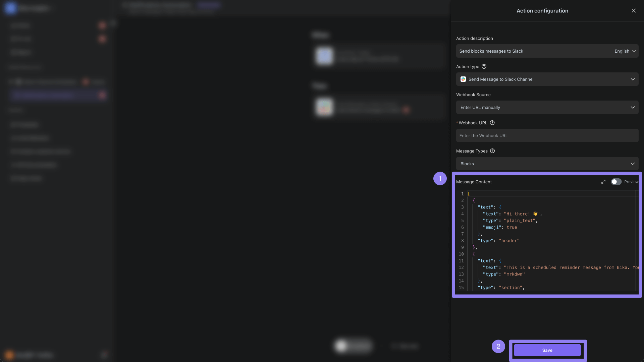Expand the Message Types Blocks dropdown
Screen dimensions: 644x362
tap(547, 164)
